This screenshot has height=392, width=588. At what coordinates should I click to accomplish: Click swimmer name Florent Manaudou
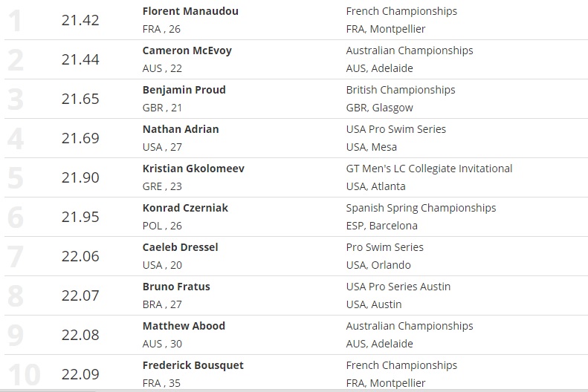click(x=190, y=11)
